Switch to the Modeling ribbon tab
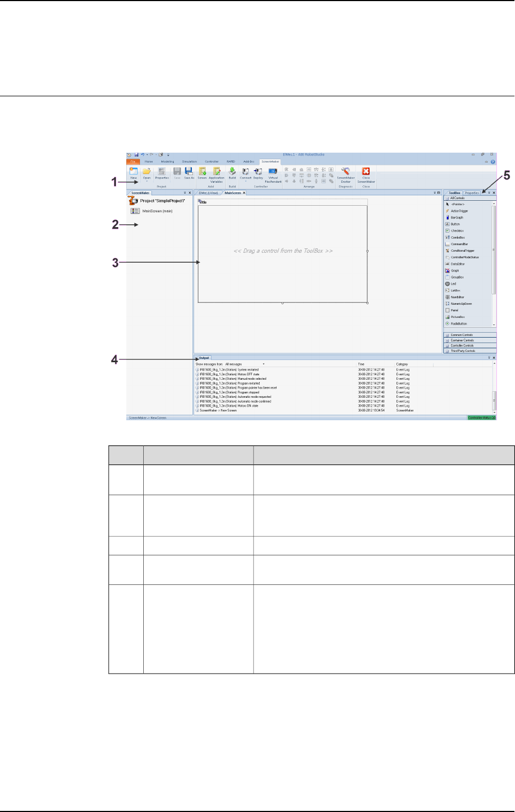The height and width of the screenshot is (812, 515). [x=167, y=162]
